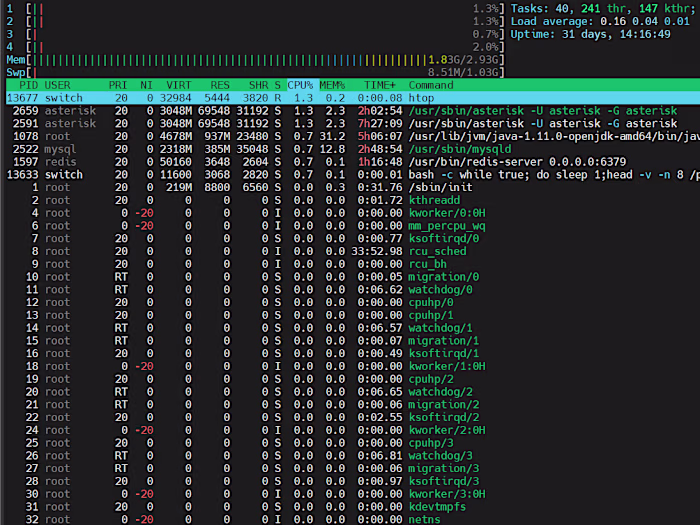The height and width of the screenshot is (525, 700).
Task: Select asterisk process with PID 2659
Action: (353, 111)
